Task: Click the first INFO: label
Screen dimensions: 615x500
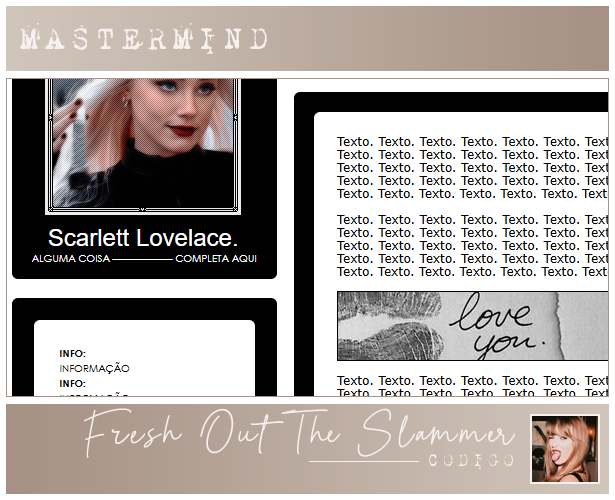Action: 73,354
